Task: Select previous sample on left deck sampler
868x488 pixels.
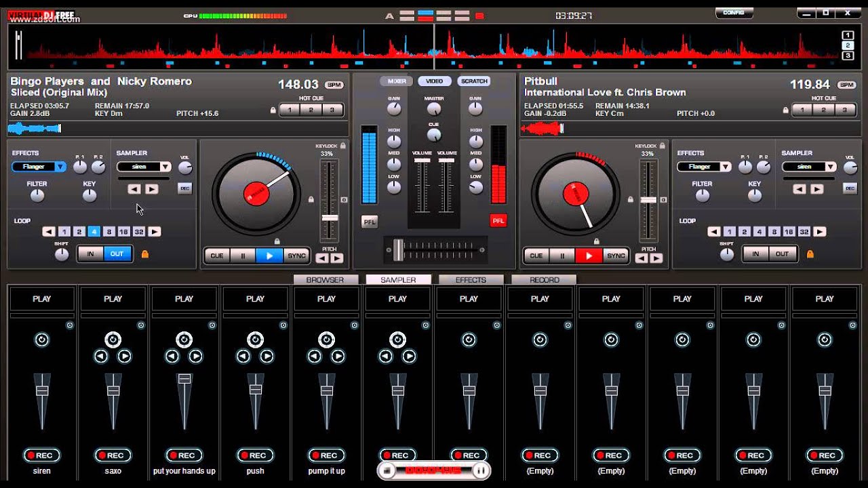Action: pyautogui.click(x=134, y=189)
